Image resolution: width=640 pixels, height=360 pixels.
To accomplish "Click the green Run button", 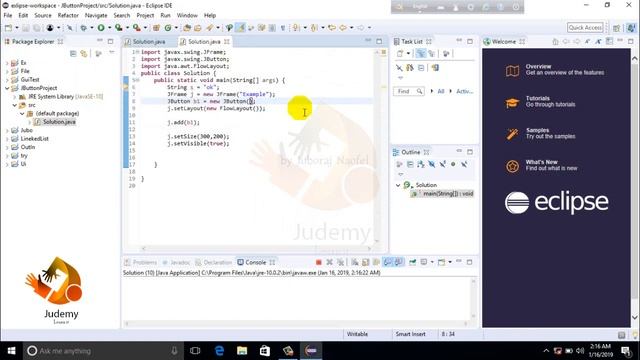I will (101, 28).
